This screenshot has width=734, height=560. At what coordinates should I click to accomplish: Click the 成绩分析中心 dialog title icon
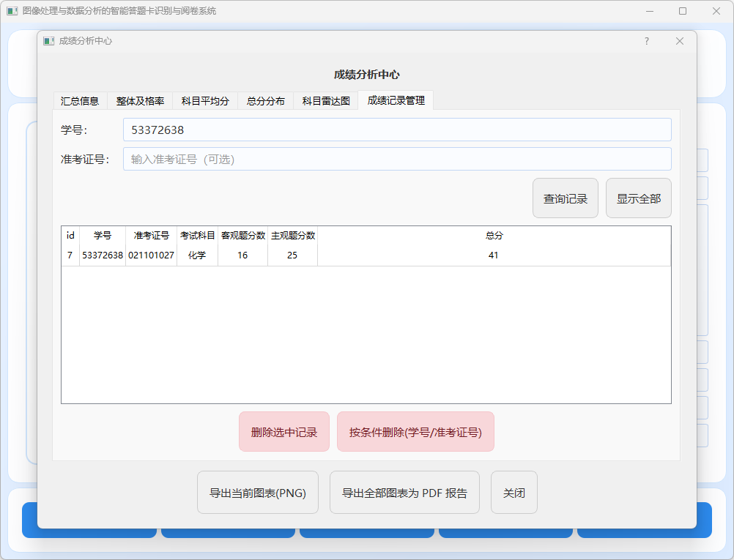(x=49, y=41)
